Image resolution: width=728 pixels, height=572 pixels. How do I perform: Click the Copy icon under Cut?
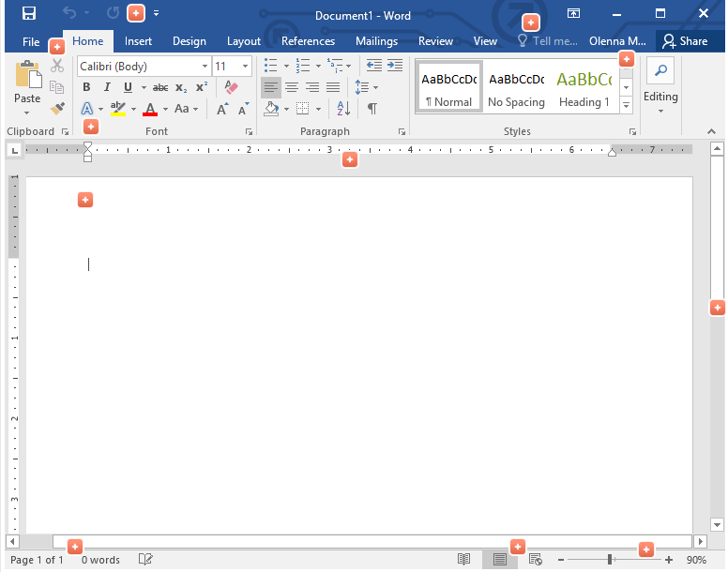[56, 87]
